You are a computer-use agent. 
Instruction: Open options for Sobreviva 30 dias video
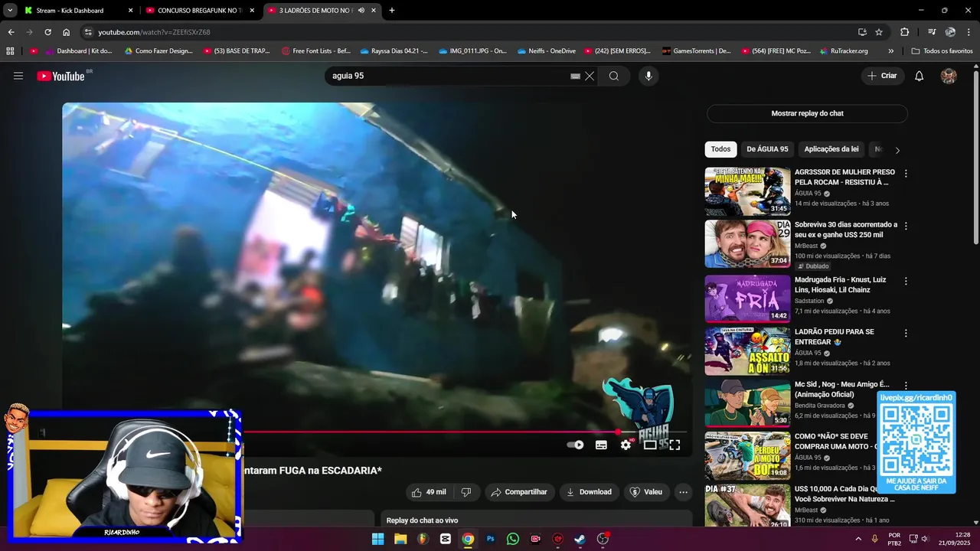coord(906,227)
